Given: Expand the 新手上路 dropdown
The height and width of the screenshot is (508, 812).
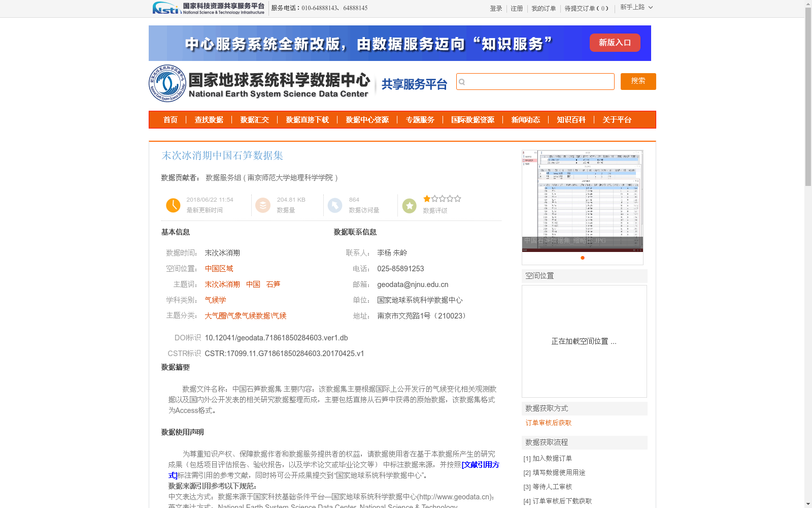Looking at the screenshot, I should (x=636, y=7).
